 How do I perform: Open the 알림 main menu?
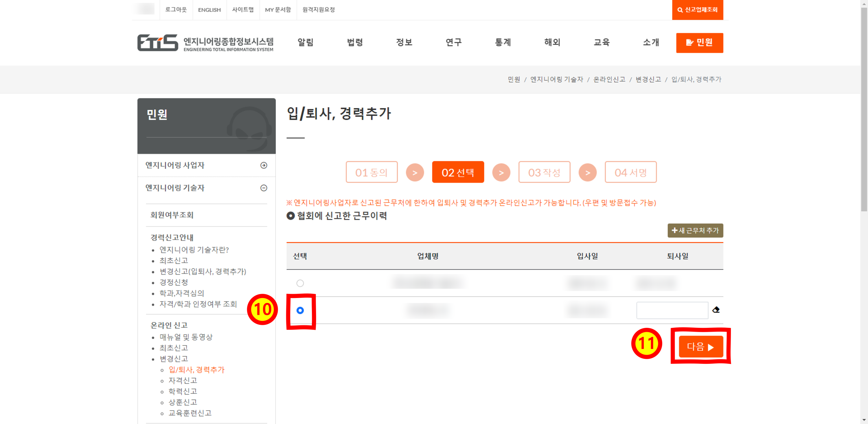(x=305, y=42)
